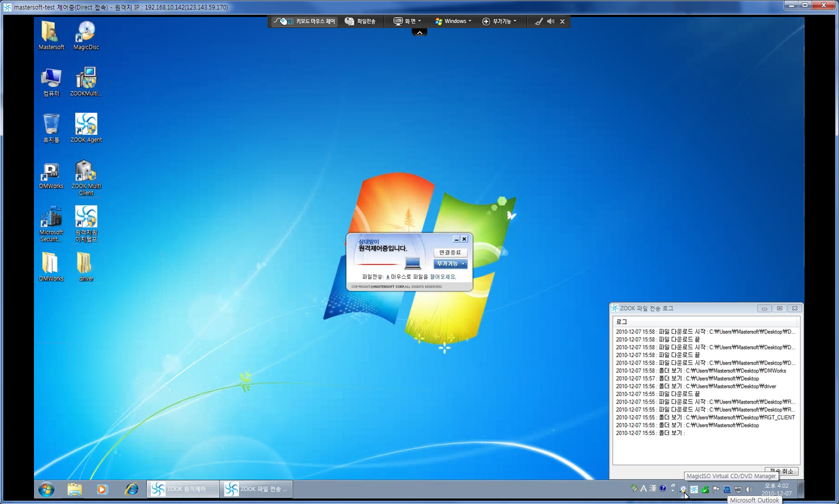The height and width of the screenshot is (504, 839).
Task: Open the tray clock 오후 4:02
Action: (x=777, y=490)
